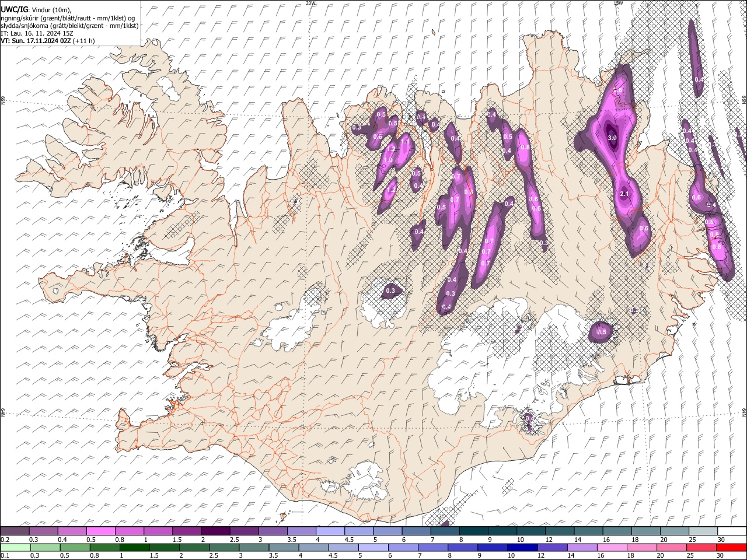
Task: Click bottom-row legend swatch between 10 and 12
Action: (522, 547)
